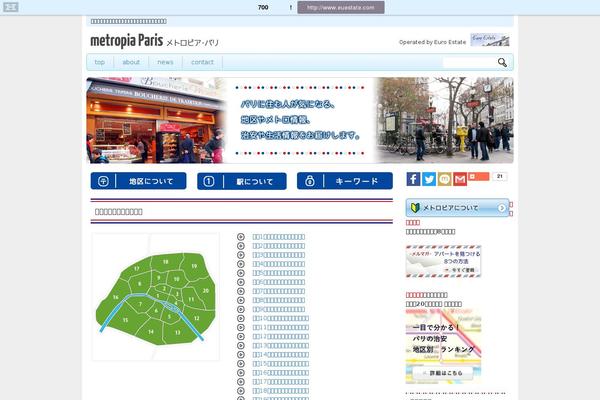Click the butcher shop header photo

tap(156, 120)
